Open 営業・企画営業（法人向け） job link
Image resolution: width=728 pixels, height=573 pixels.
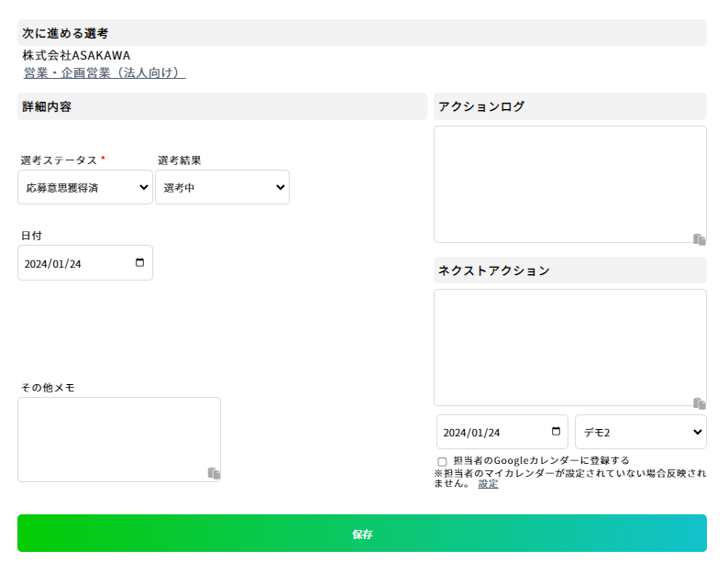coord(105,73)
